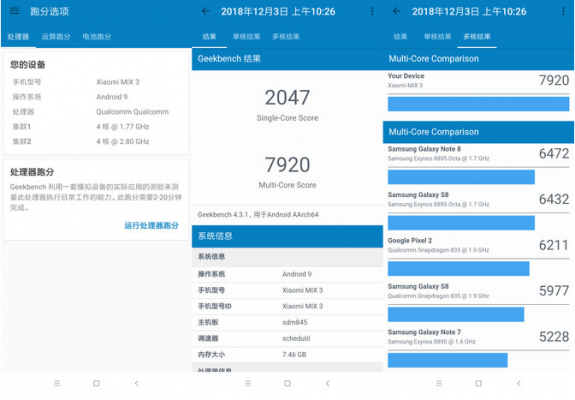Tap Android back icon under 跑分选项 screen
The height and width of the screenshot is (400, 575).
click(x=136, y=383)
